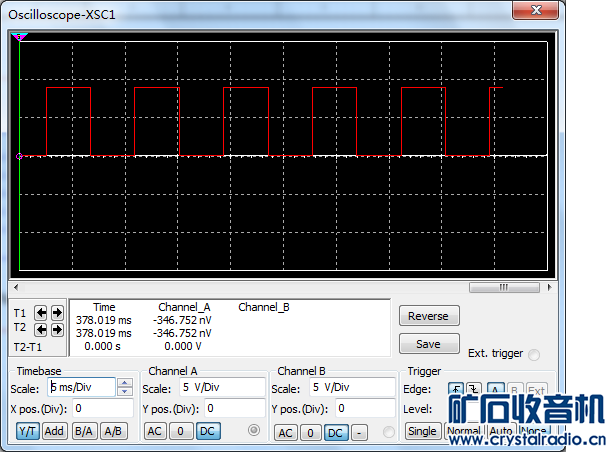Image resolution: width=614 pixels, height=452 pixels.
Task: Decrease timebase scale with down stepper
Action: point(125,391)
